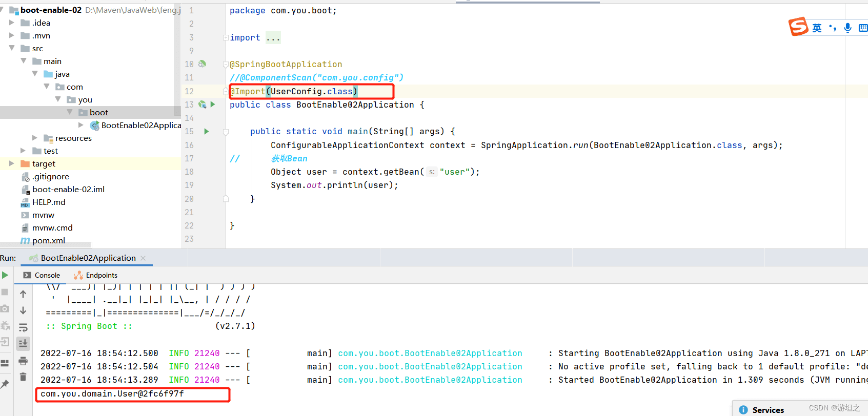Collapse the main folder
This screenshot has width=868, height=416.
(23, 61)
